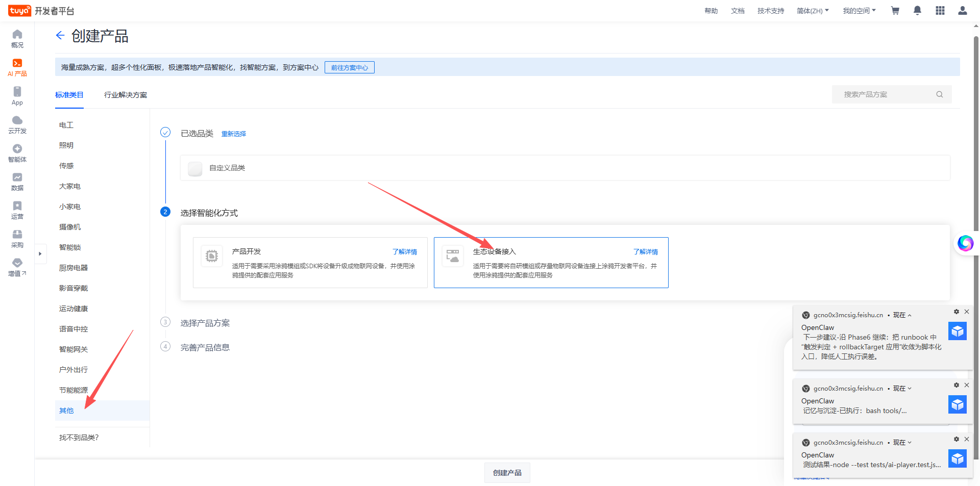980x486 pixels.
Task: Click the 生态设备接入 device icon
Action: [x=453, y=255]
